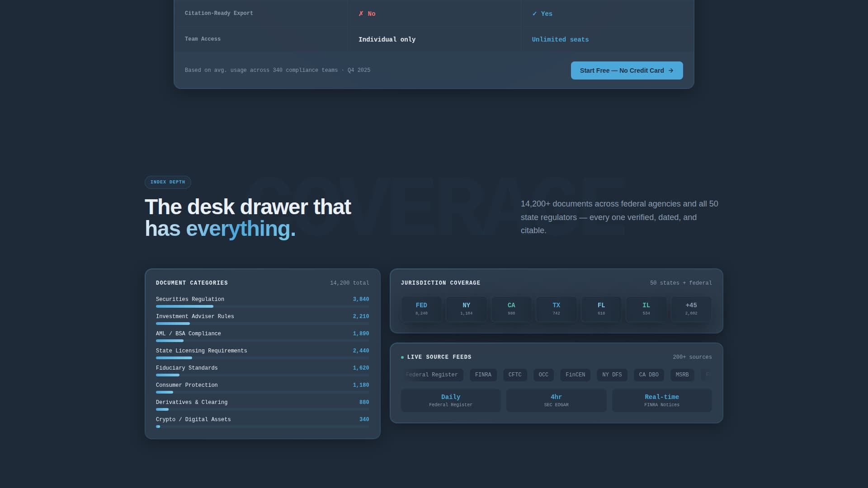Viewport: 868px width, 488px height.
Task: Click the Consumer Protection progress bar
Action: [x=262, y=392]
